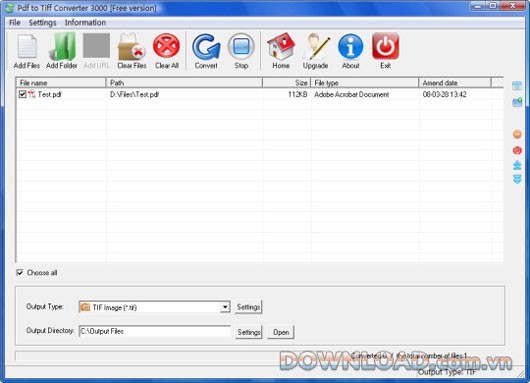Open the Settings menu in menu bar
Viewport: 530px width, 383px height.
click(43, 23)
